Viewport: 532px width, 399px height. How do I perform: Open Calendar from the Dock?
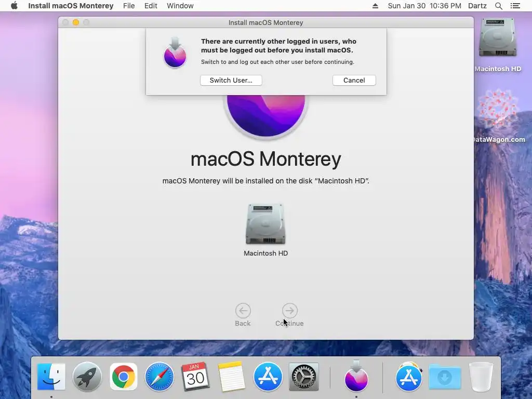pos(195,377)
